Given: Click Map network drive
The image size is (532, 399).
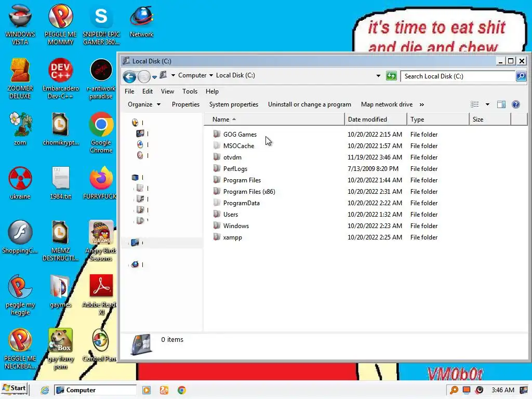Looking at the screenshot, I should pos(387,104).
